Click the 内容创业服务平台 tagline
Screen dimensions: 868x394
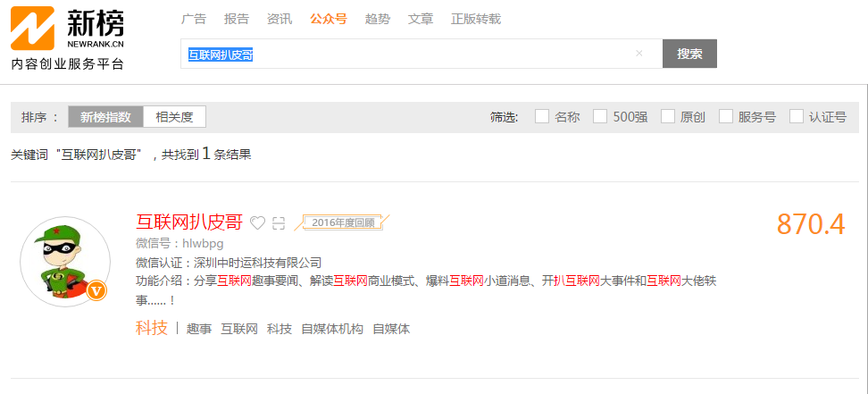point(68,64)
